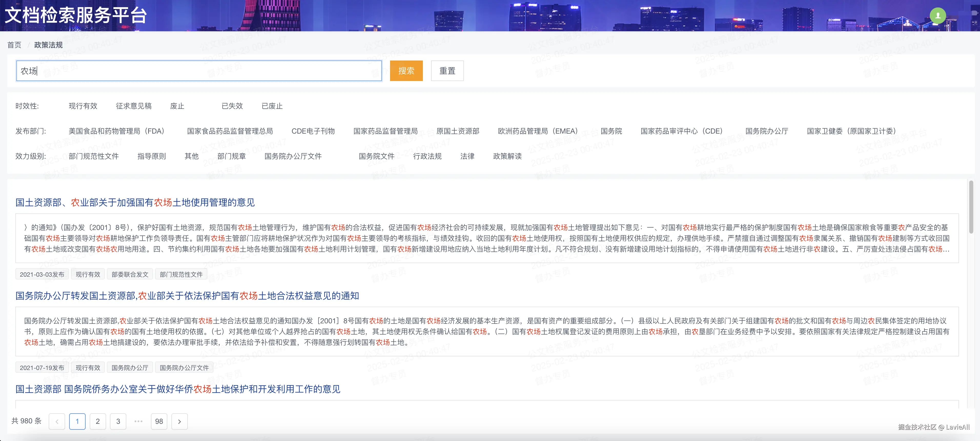
Task: Click the 重置 reset button
Action: click(447, 71)
